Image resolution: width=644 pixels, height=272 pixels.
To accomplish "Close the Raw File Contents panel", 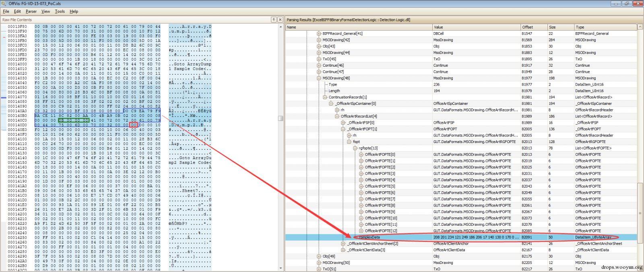I will click(x=280, y=19).
